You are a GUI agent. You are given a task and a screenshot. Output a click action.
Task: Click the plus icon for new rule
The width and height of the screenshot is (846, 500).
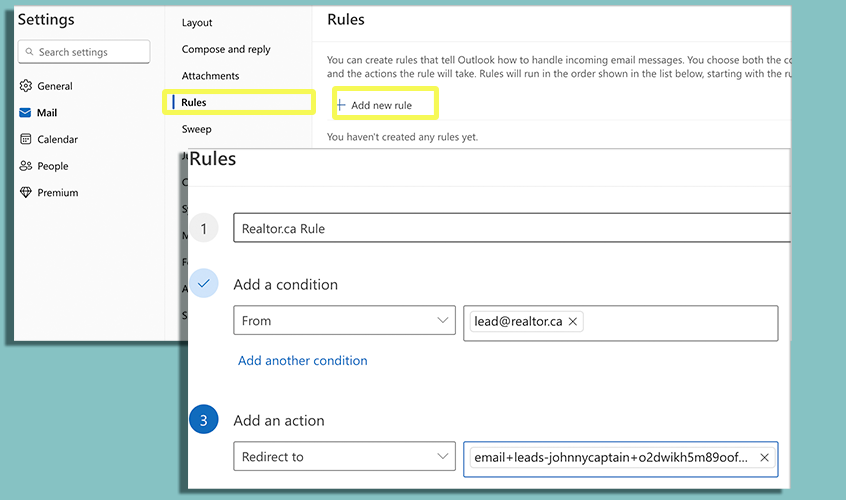341,105
